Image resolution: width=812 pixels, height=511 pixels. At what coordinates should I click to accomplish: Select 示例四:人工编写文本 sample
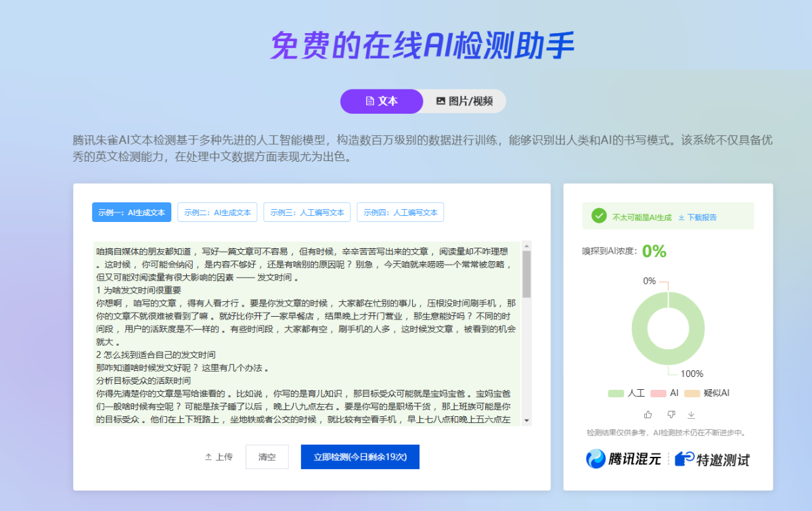[x=401, y=212]
